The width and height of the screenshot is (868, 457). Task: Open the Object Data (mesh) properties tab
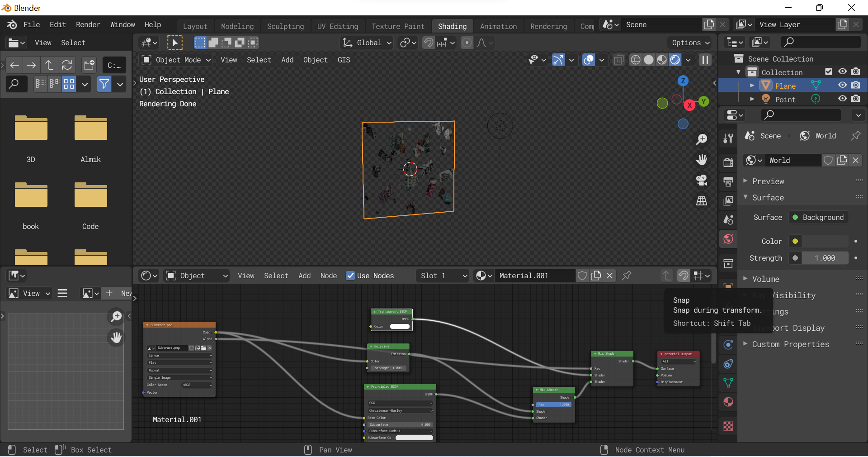click(728, 383)
